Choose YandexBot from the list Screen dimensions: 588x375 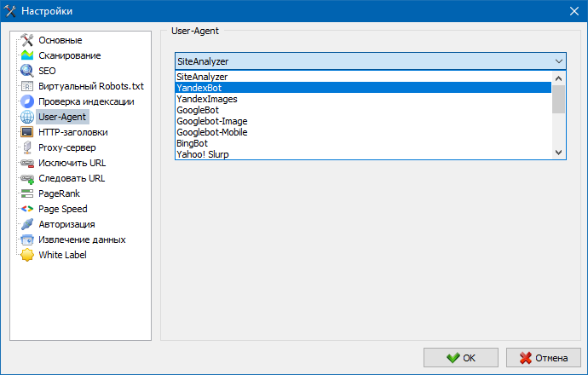pyautogui.click(x=363, y=88)
